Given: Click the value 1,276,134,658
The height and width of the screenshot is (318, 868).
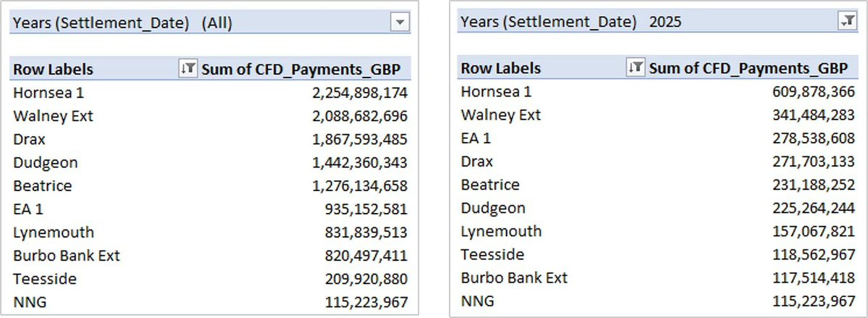Looking at the screenshot, I should (361, 186).
